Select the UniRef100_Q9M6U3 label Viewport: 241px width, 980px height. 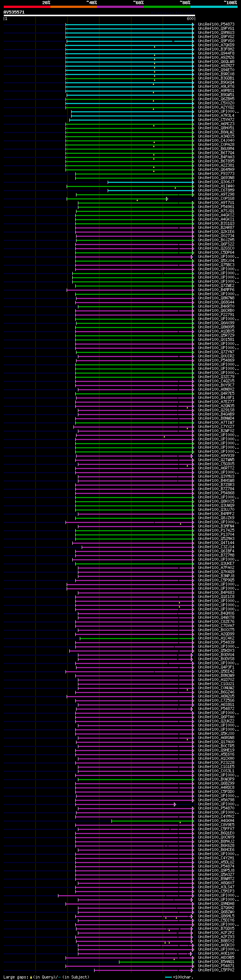216,33
